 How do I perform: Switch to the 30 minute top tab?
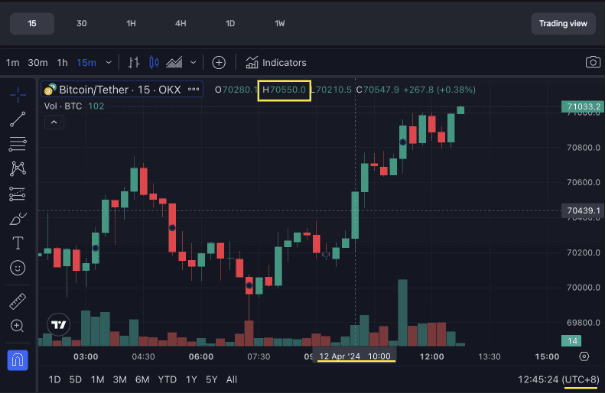point(82,24)
